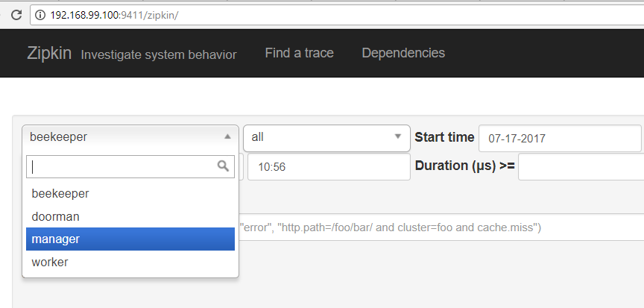
Task: Open the 'Find a trace' nav tab
Action: coord(299,53)
